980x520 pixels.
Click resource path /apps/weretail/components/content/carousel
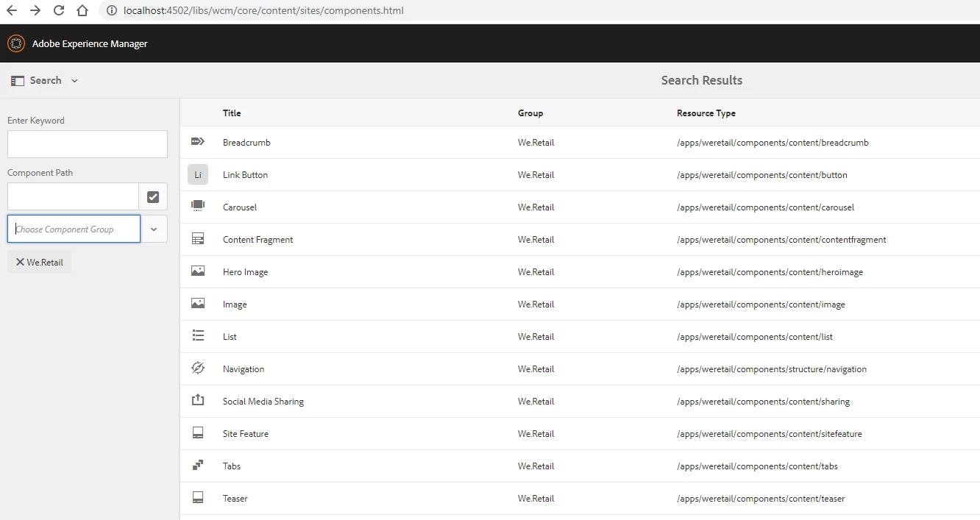pos(766,207)
